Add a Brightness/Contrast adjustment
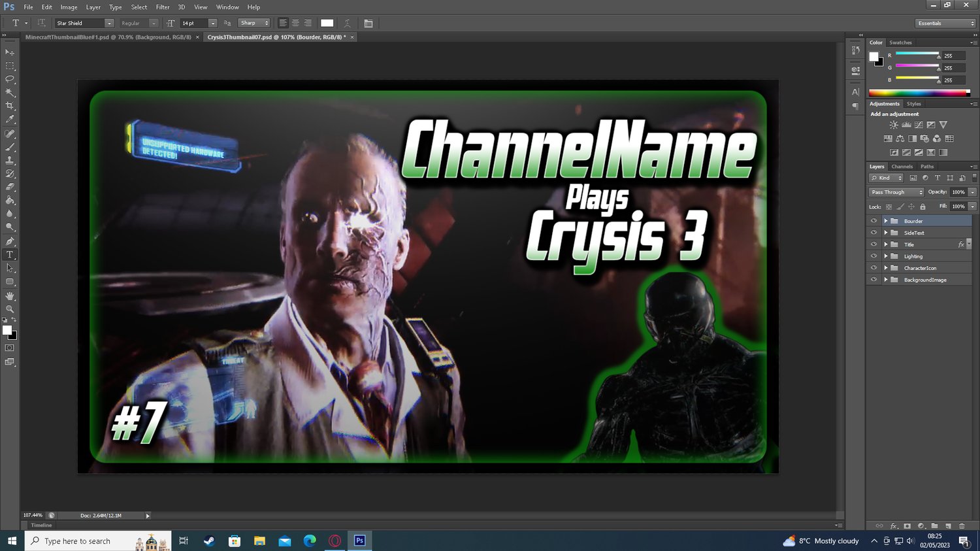This screenshot has height=551, width=980. pos(894,125)
